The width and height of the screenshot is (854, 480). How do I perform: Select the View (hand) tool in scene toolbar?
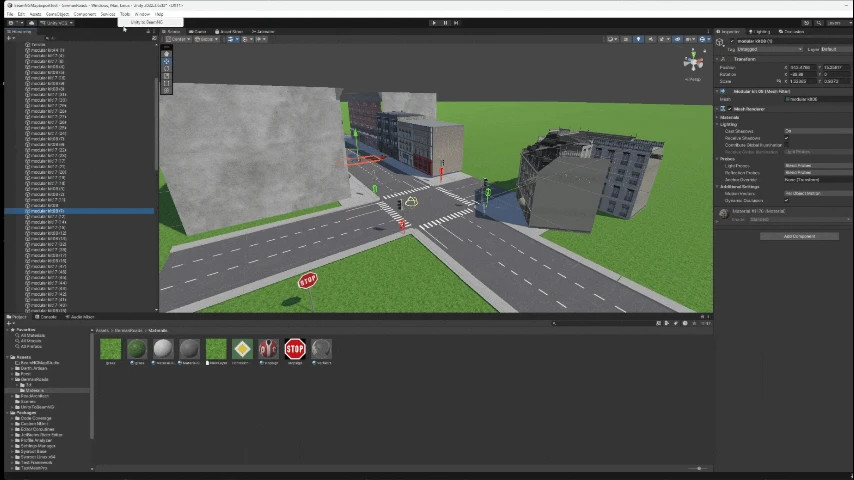point(167,54)
